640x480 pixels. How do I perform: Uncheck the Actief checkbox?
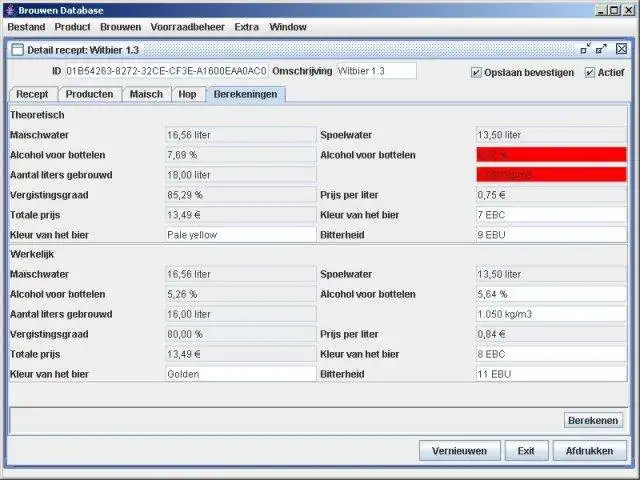point(589,73)
